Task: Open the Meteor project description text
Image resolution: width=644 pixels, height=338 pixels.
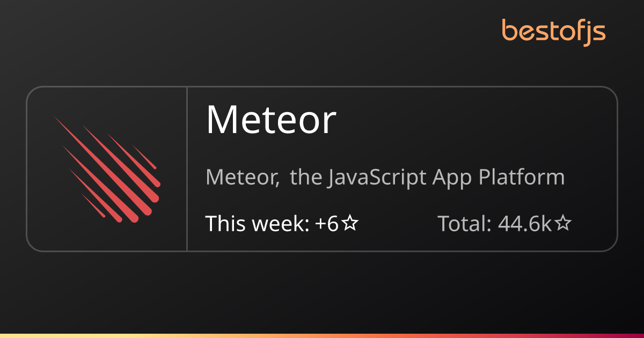Action: 385,178
